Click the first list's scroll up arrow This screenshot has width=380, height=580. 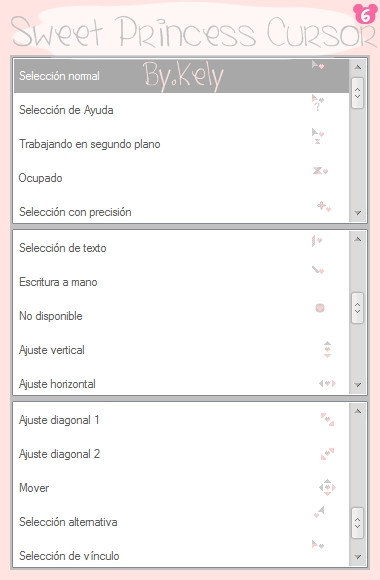pyautogui.click(x=357, y=67)
